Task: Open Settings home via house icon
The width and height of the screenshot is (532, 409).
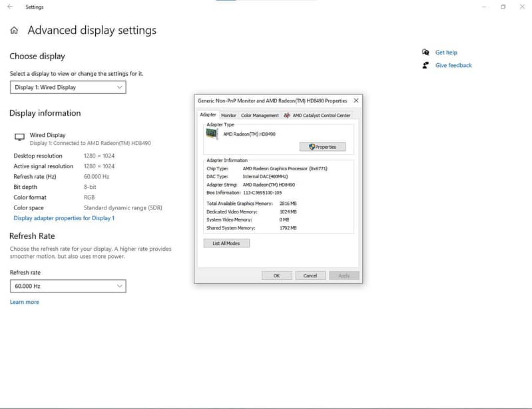Action: tap(14, 31)
